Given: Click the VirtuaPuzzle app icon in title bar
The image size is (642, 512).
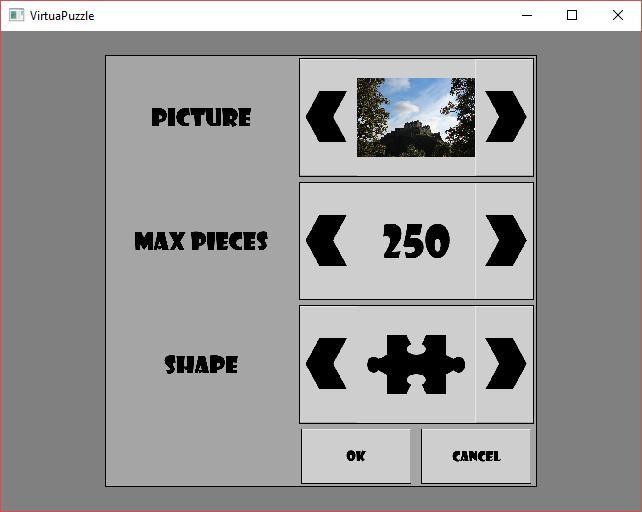Looking at the screenshot, I should pyautogui.click(x=16, y=16).
